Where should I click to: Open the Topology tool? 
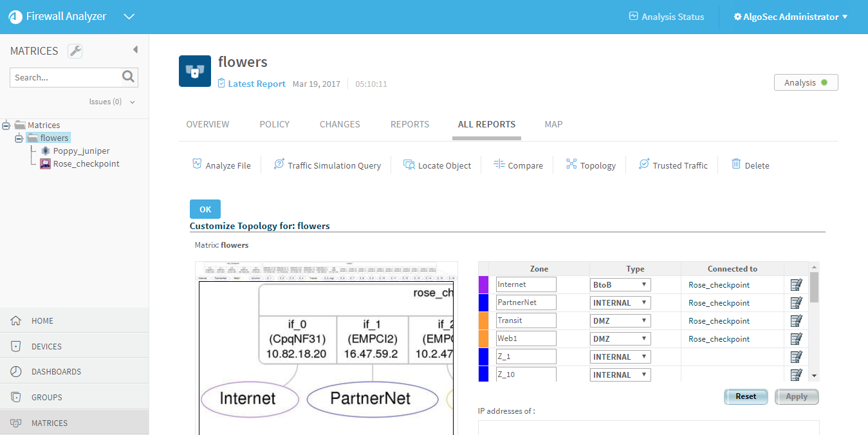[x=571, y=165]
